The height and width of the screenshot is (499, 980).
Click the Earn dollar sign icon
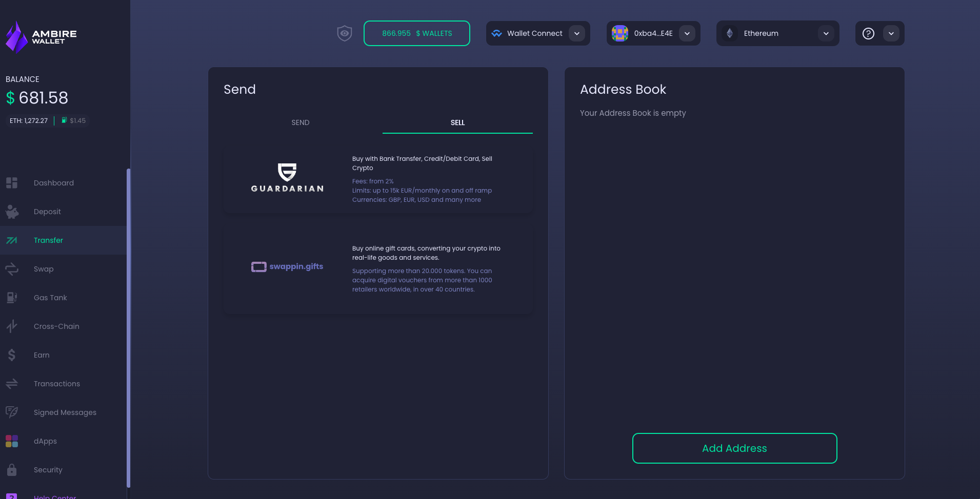click(12, 355)
